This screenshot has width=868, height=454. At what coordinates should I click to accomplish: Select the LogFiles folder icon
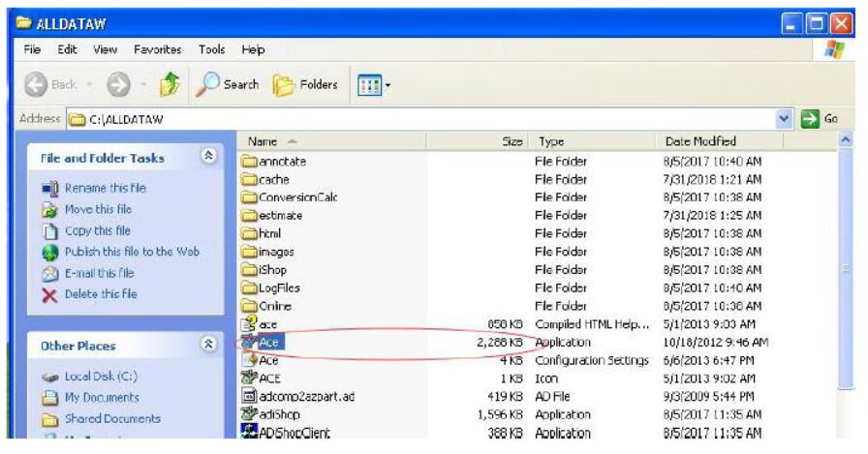tap(250, 288)
